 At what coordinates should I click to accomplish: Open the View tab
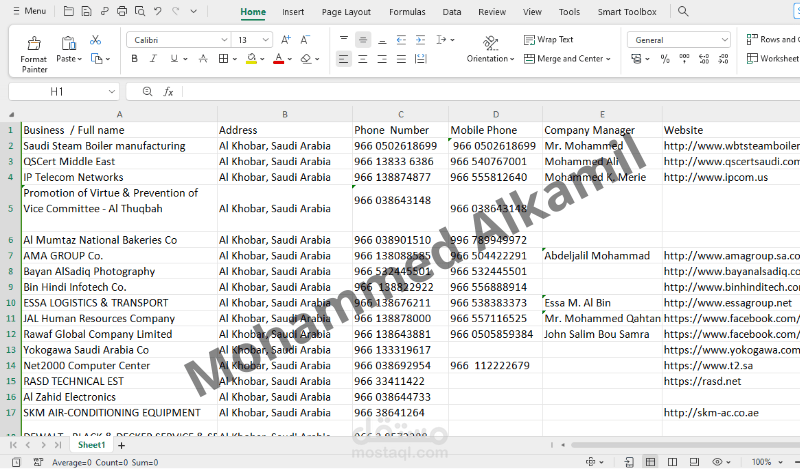pos(532,12)
